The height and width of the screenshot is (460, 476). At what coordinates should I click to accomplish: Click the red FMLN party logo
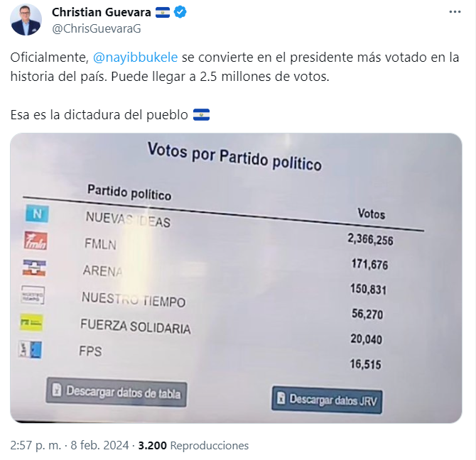pos(36,241)
